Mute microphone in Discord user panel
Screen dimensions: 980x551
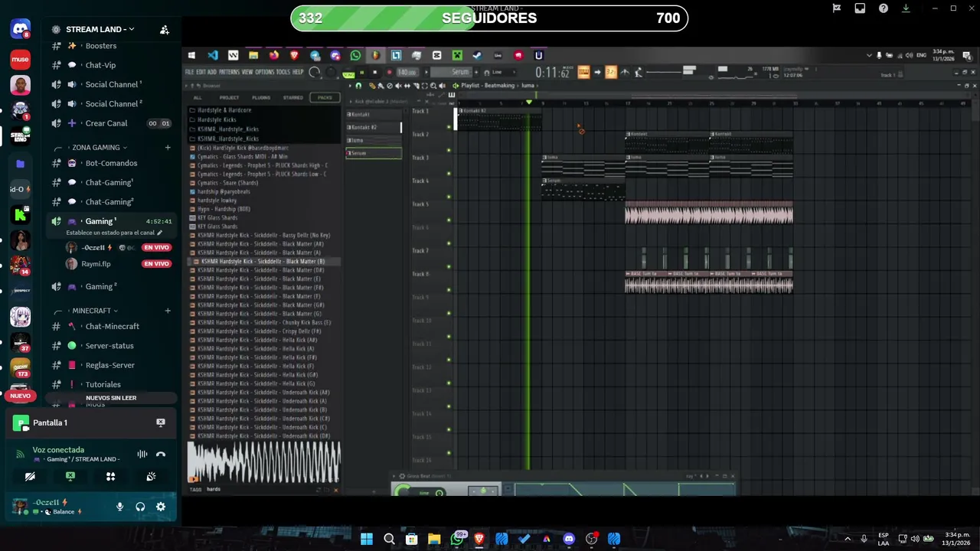[x=119, y=507]
